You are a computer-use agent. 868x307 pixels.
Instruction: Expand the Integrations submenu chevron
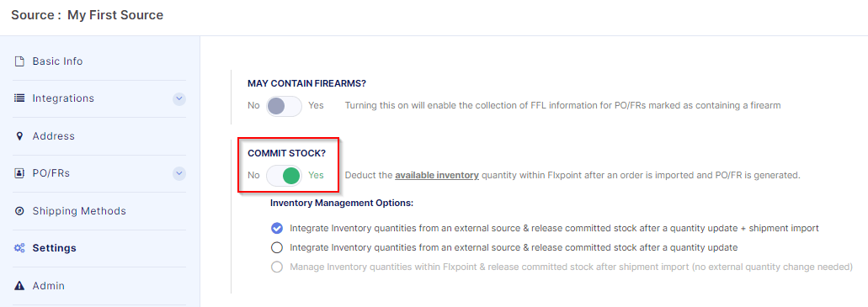[178, 99]
